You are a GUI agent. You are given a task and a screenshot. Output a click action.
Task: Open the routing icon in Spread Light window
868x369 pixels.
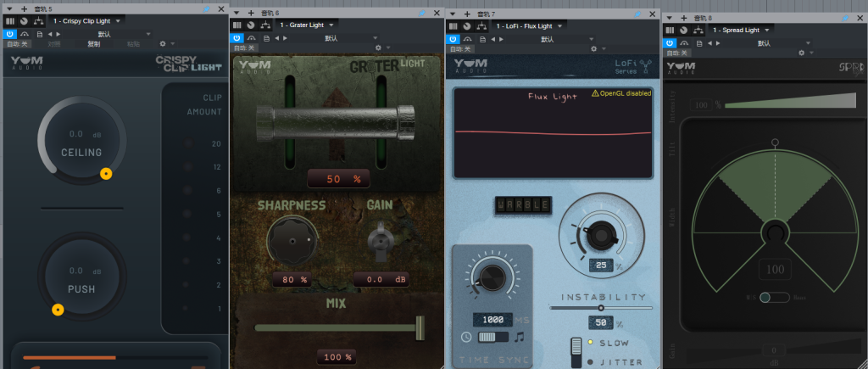[698, 31]
